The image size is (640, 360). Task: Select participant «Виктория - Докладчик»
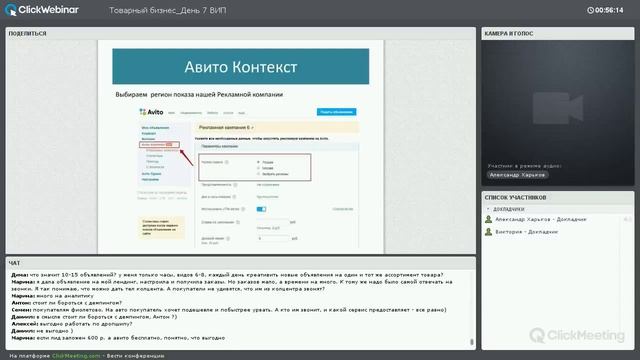(526, 231)
